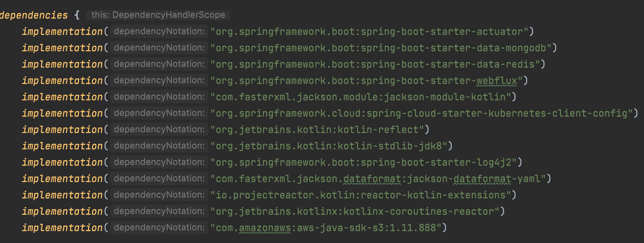Viewport: 644px width, 243px height.
Task: Click the dependencyNotation hint on the aws-java-sdk-s3 line
Action: [x=159, y=227]
